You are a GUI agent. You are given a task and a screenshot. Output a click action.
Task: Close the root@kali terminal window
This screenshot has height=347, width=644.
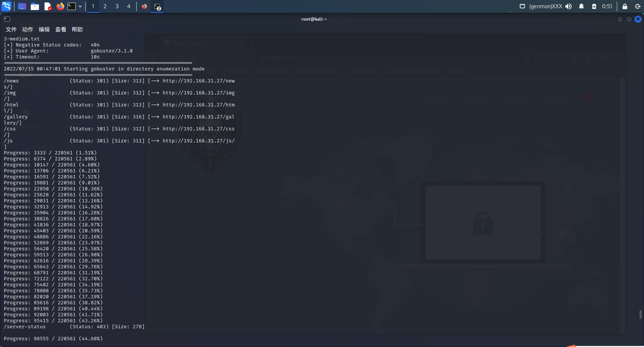pos(638,19)
